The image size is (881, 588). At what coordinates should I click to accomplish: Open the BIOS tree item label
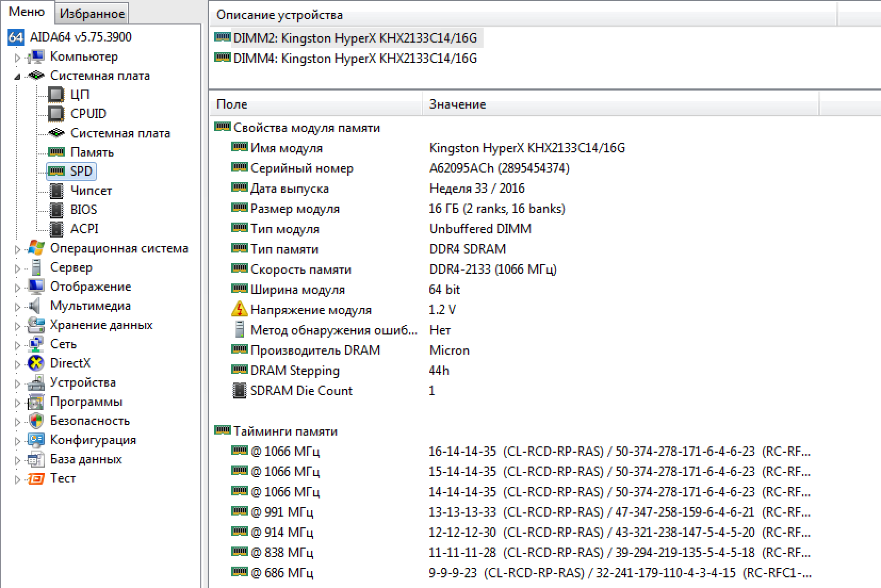click(84, 210)
